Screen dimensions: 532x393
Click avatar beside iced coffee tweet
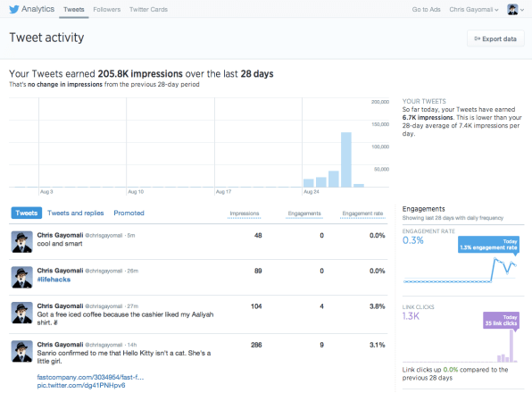pyautogui.click(x=22, y=313)
